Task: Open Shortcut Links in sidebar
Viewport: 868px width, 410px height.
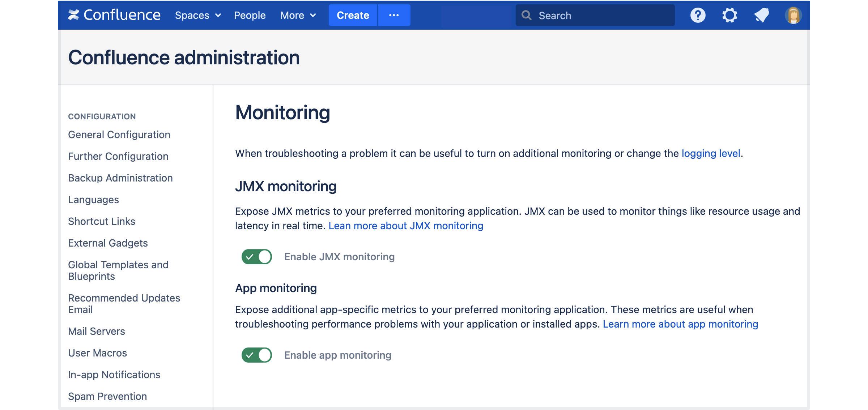Action: 102,221
